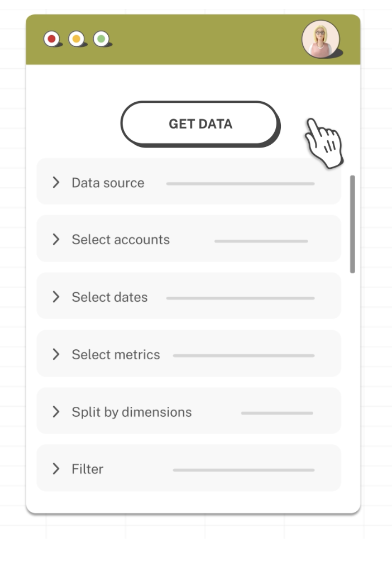Expand the Select metrics chevron
The width and height of the screenshot is (392, 580).
[56, 355]
